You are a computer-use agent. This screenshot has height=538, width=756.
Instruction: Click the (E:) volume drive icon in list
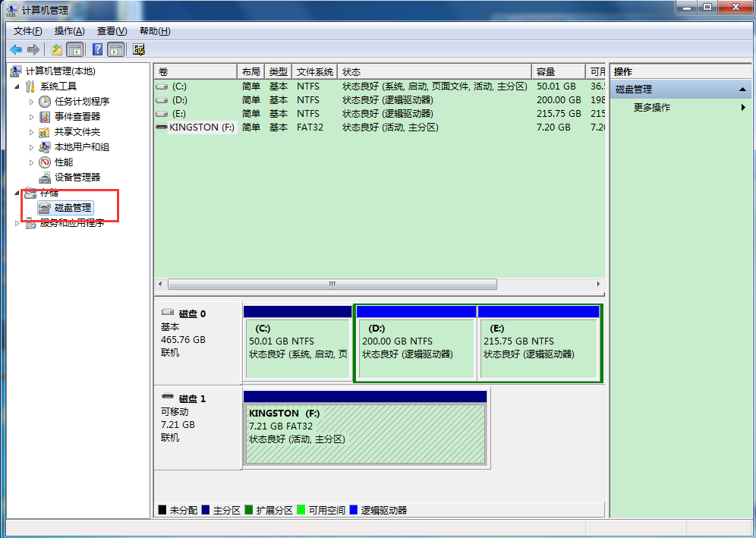(162, 114)
